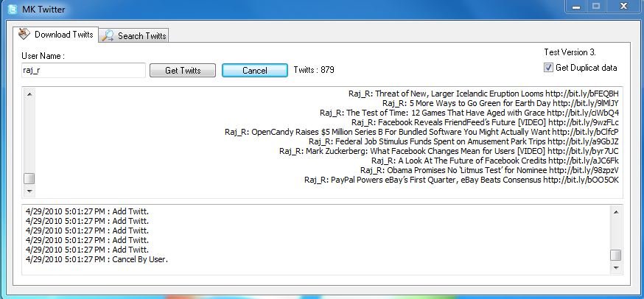Viewport: 644px width, 299px height.
Task: Focus the User Name field containing raj_r
Action: [83, 70]
